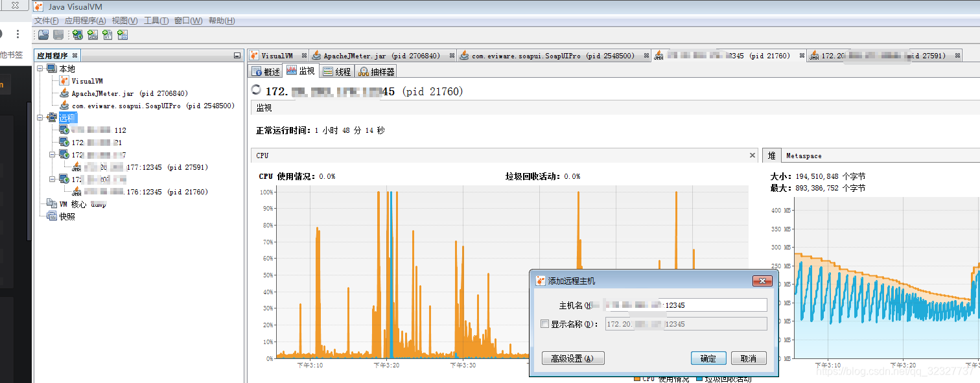Click the Cancel (取消) button in dialog
The height and width of the screenshot is (383, 980).
point(749,358)
